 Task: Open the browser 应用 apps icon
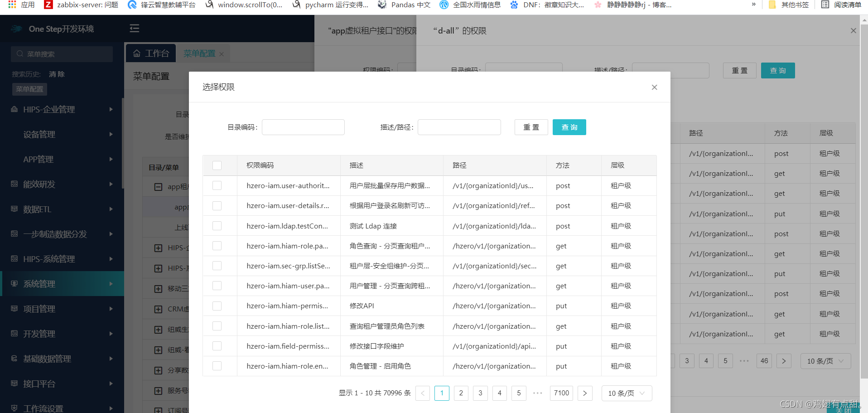pos(12,5)
